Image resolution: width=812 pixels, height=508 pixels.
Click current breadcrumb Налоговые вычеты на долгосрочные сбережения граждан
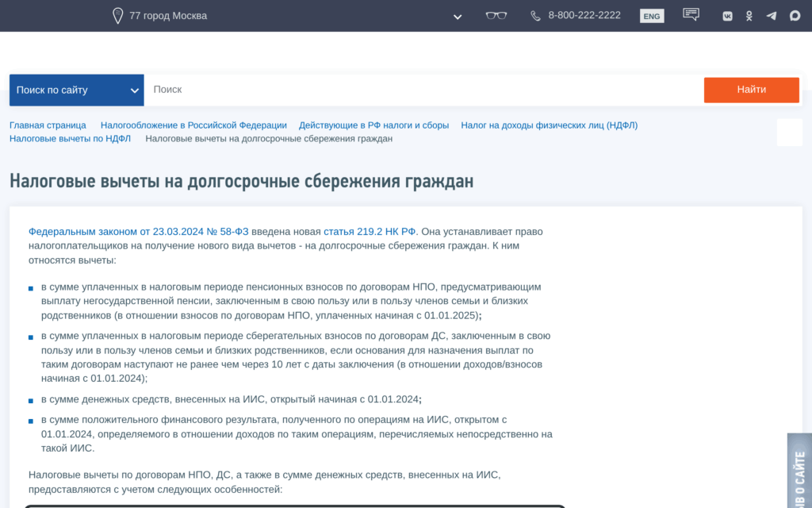tap(269, 138)
